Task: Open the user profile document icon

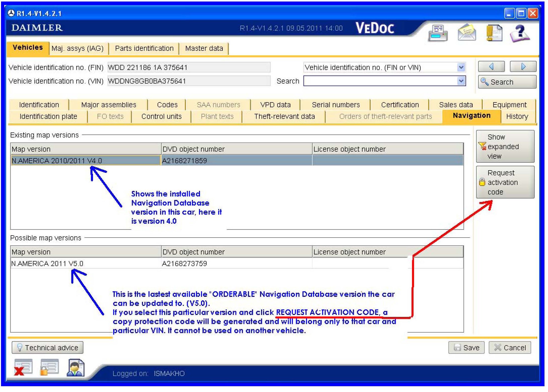Action: (76, 368)
